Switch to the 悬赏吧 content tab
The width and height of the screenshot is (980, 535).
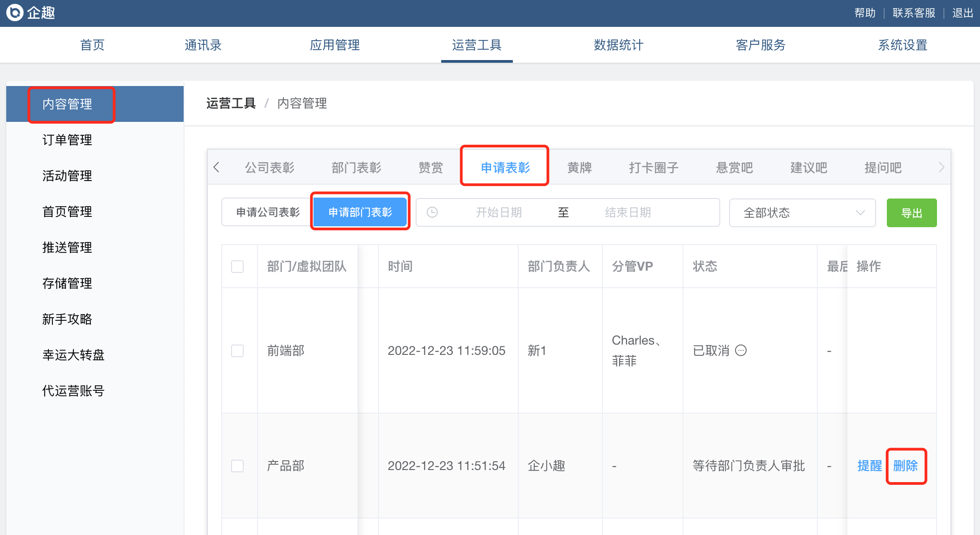tap(735, 168)
